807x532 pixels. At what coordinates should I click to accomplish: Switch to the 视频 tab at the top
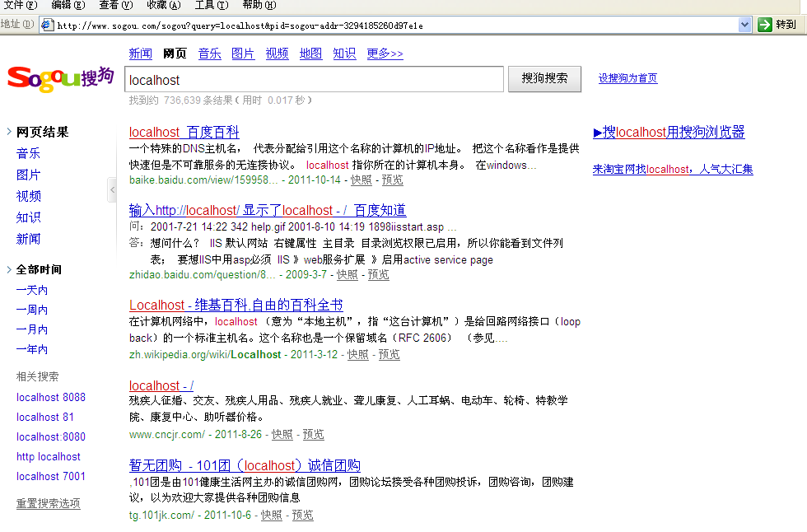[x=277, y=54]
